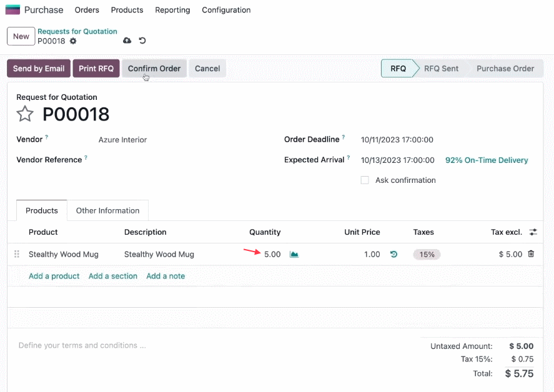Click the 15% tax tag
Image resolution: width=554 pixels, height=392 pixels.
click(x=427, y=254)
